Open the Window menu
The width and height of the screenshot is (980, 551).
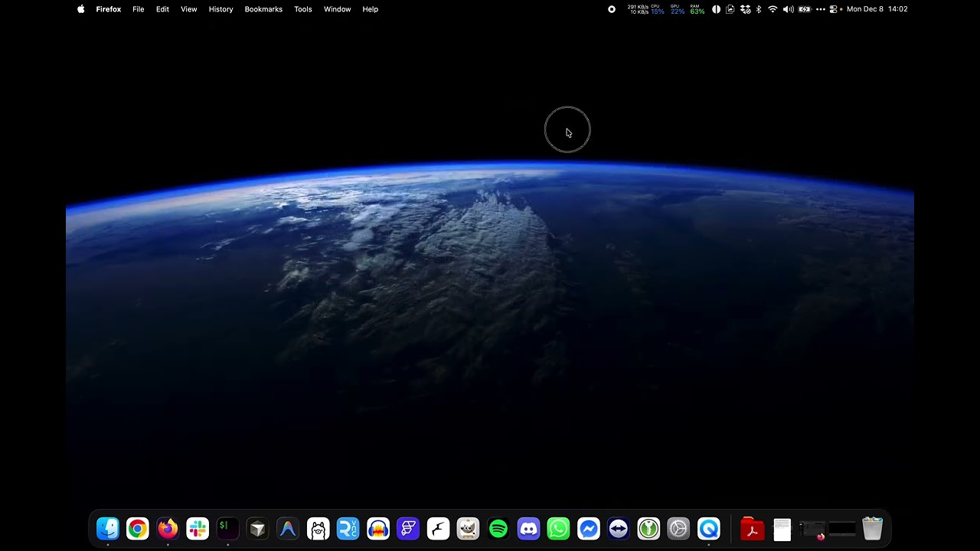(337, 9)
